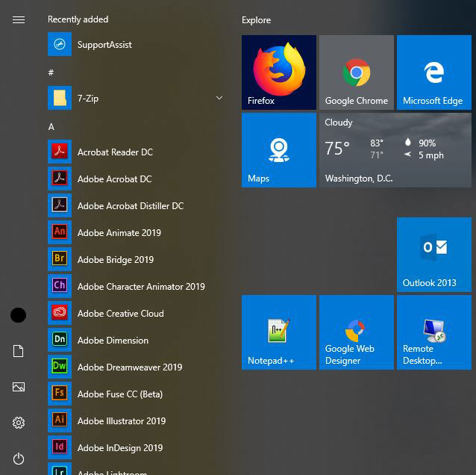
Task: Open the Remote Desktop tile
Action: (434, 332)
